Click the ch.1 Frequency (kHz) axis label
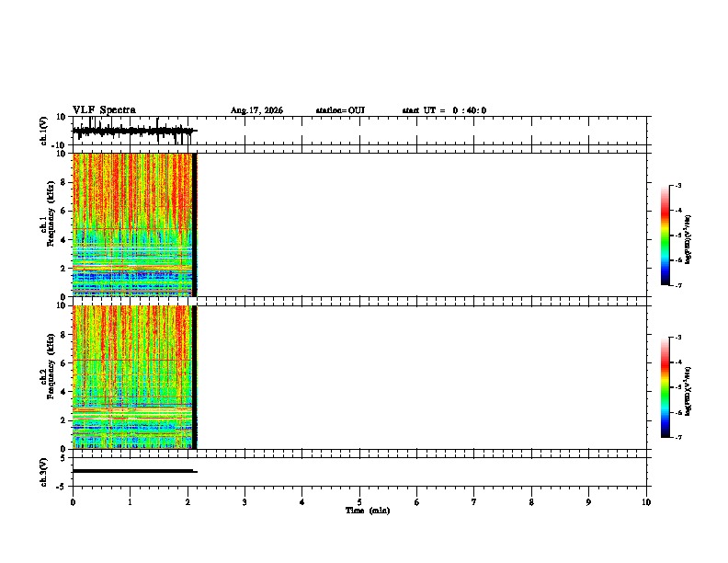The width and height of the screenshot is (728, 563). point(47,224)
